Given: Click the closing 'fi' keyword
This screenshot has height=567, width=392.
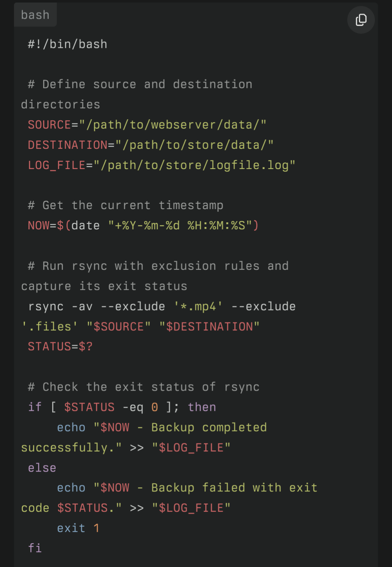Looking at the screenshot, I should point(35,548).
